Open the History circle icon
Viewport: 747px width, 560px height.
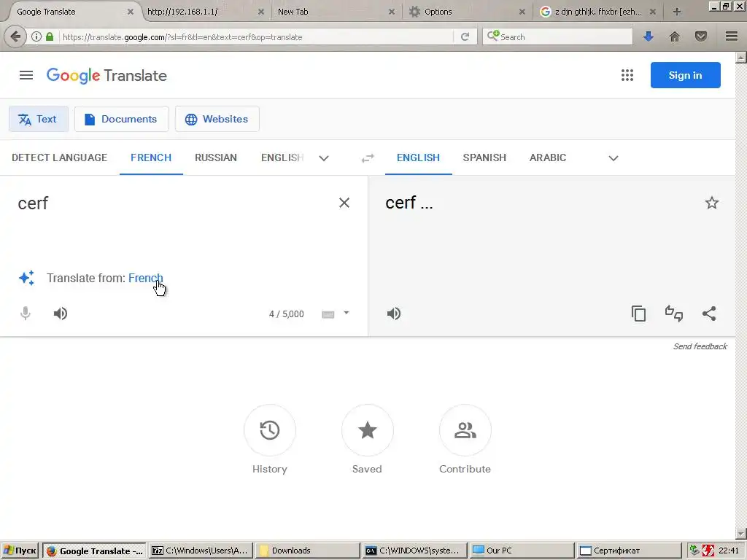(270, 430)
